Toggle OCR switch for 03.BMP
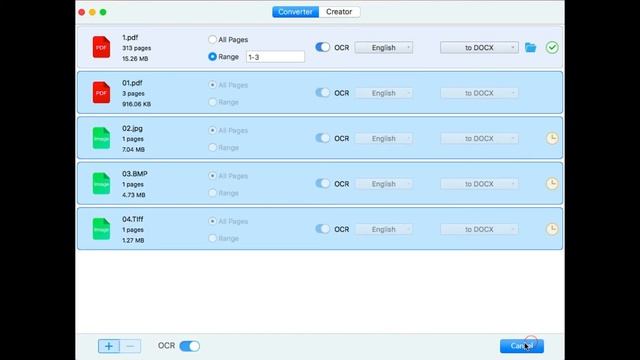 (x=322, y=183)
